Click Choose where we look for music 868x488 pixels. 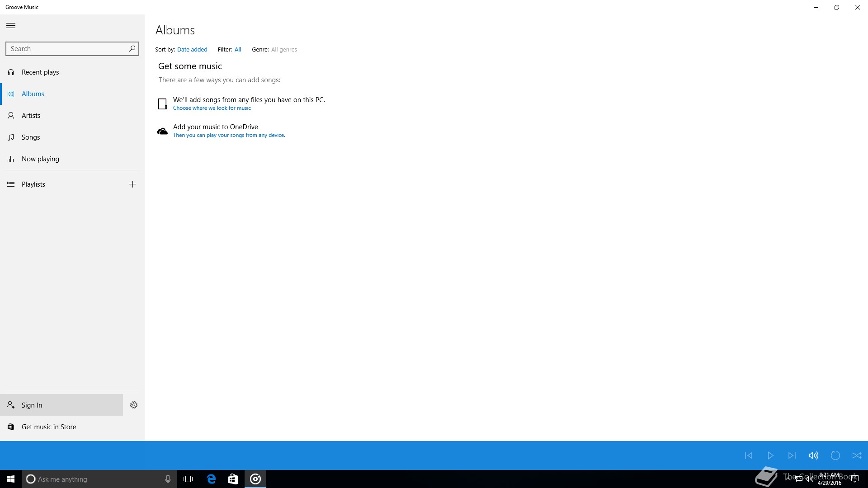point(212,108)
